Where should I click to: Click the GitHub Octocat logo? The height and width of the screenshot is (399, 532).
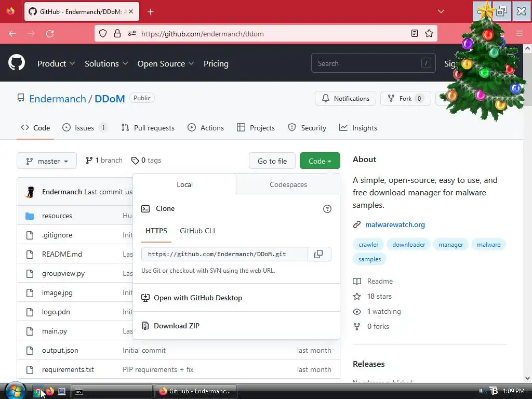click(x=17, y=63)
